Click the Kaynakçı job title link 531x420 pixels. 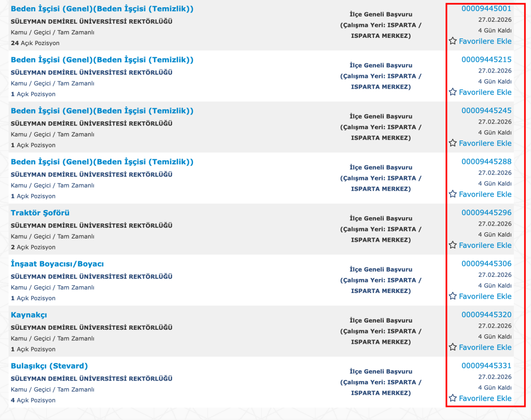(x=29, y=315)
